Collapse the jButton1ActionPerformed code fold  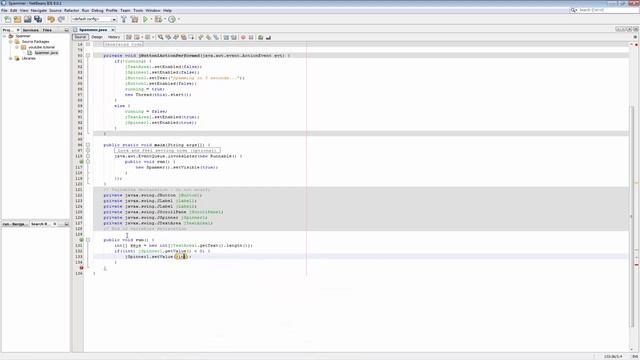pos(88,55)
